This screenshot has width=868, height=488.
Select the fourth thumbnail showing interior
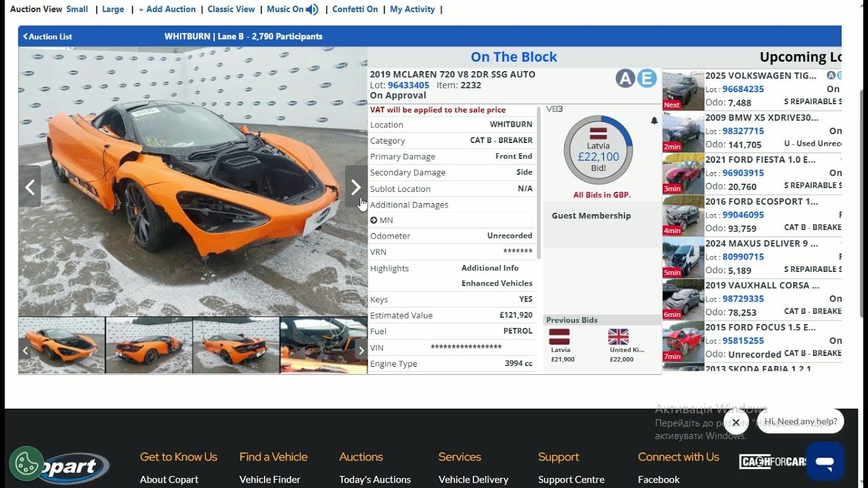pos(323,346)
